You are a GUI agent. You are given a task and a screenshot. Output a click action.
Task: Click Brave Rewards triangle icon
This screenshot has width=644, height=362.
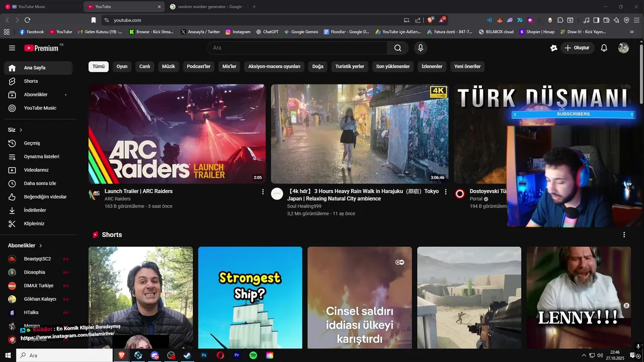click(442, 20)
